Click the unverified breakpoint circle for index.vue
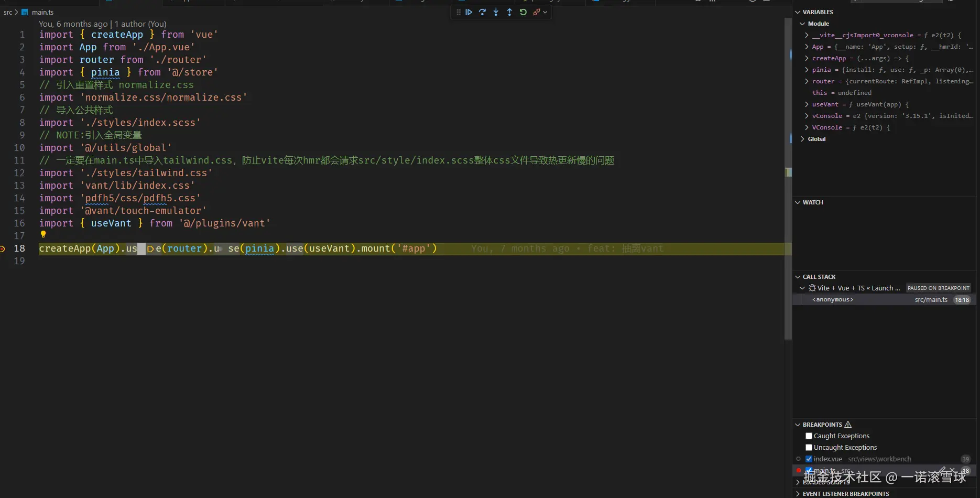 tap(799, 459)
